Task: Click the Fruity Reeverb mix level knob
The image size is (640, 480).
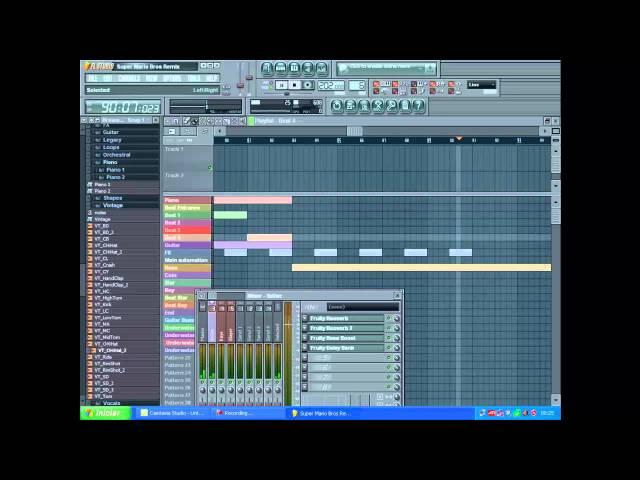Action: [x=396, y=318]
